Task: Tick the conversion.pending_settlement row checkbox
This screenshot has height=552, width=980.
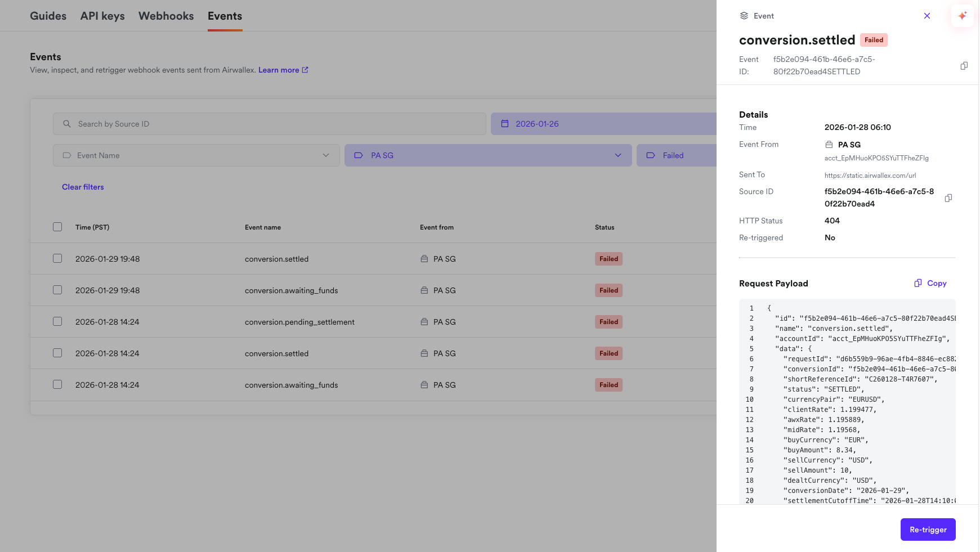Action: (x=57, y=321)
